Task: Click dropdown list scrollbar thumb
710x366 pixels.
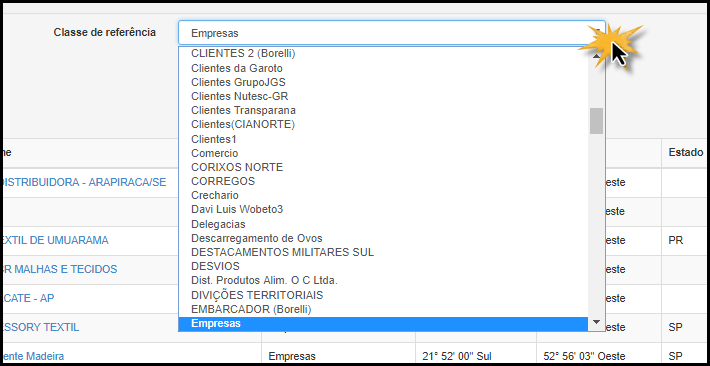Action: coord(596,121)
